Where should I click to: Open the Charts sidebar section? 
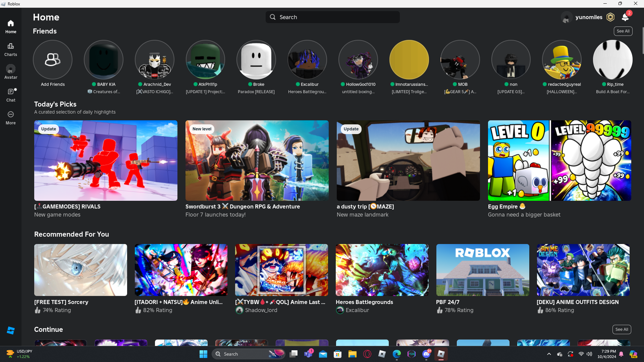pyautogui.click(x=11, y=50)
